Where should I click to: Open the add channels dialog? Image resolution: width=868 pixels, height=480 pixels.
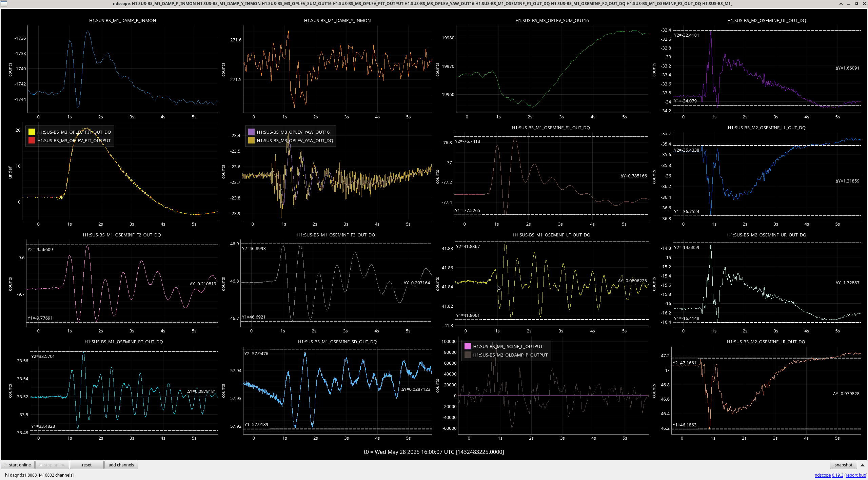pos(121,465)
